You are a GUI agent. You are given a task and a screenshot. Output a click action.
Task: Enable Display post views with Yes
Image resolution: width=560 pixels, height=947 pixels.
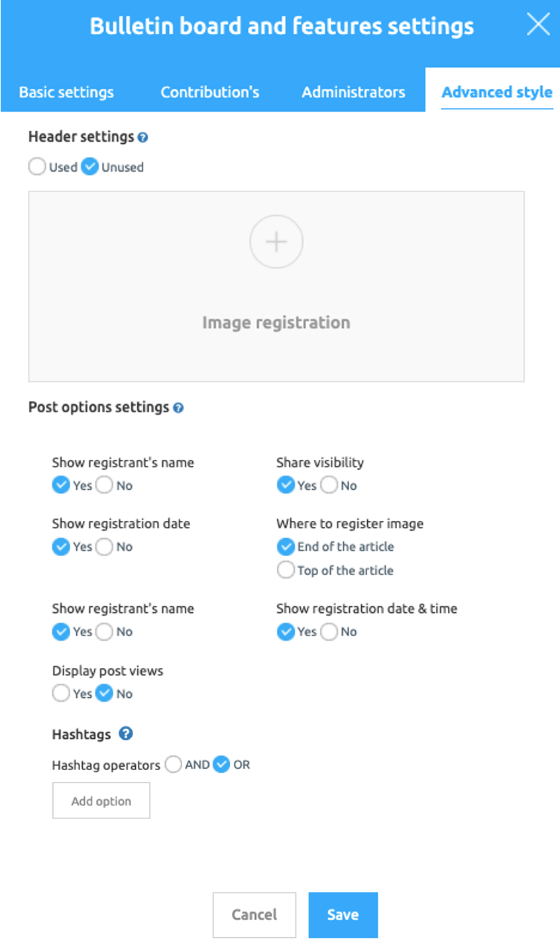click(x=61, y=694)
